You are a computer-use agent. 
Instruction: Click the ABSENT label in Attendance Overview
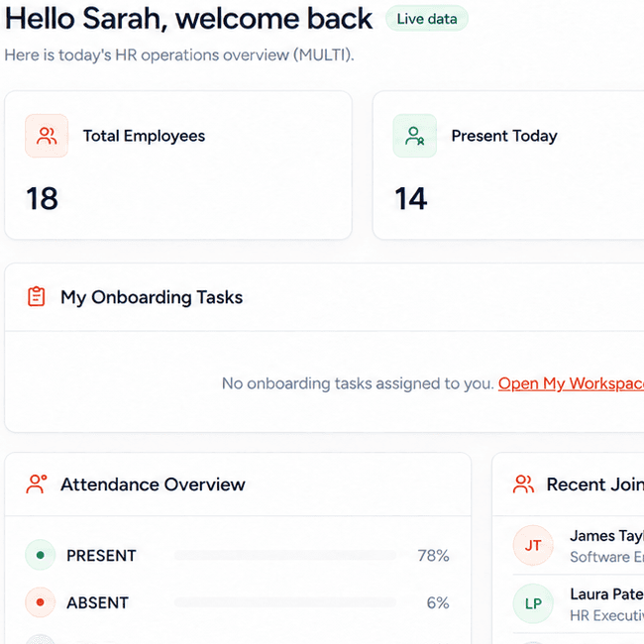pos(98,603)
